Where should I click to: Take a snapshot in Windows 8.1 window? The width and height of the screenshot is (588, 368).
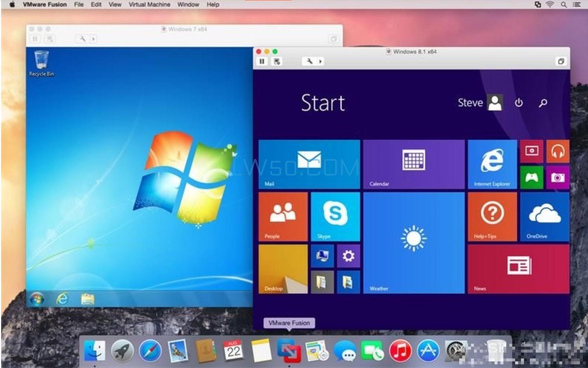(277, 61)
